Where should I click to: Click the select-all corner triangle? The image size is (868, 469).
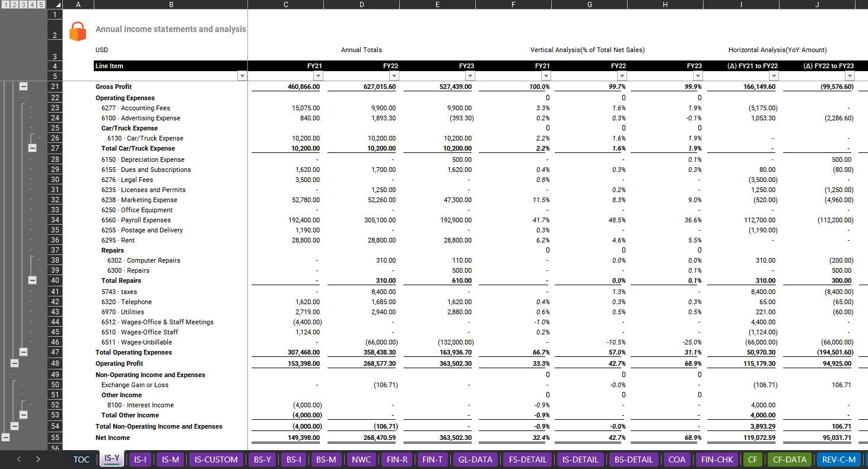[x=58, y=5]
